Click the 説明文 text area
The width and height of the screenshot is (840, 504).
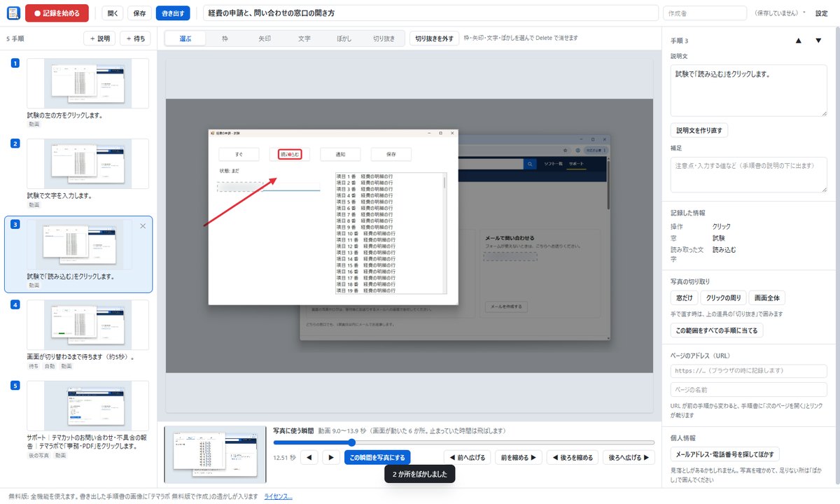coord(749,90)
